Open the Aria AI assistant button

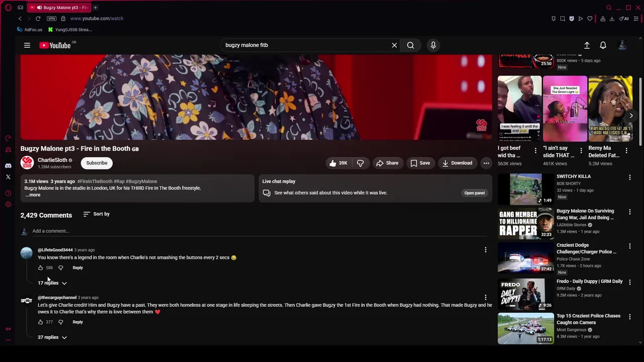(x=624, y=19)
